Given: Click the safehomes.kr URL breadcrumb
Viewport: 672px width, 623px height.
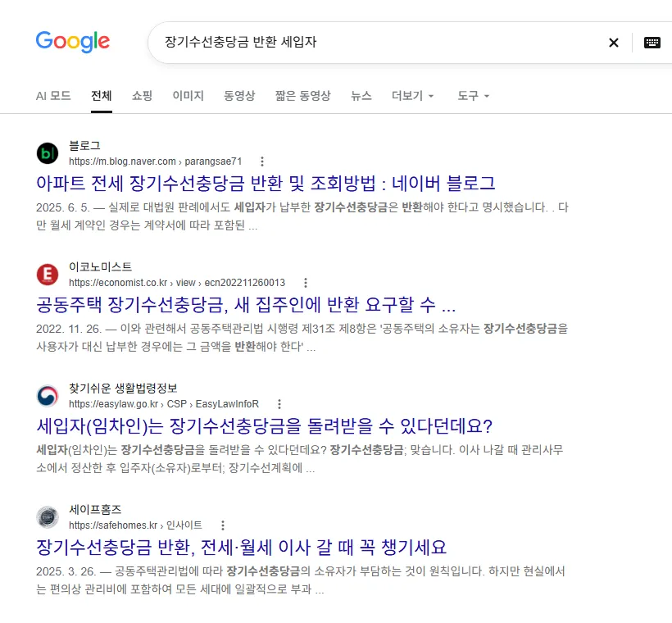Looking at the screenshot, I should (135, 525).
